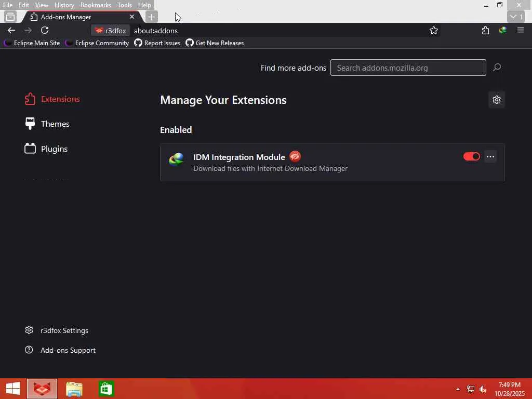Disable the IDM Integration Module toggle
This screenshot has height=399, width=532.
click(x=472, y=156)
